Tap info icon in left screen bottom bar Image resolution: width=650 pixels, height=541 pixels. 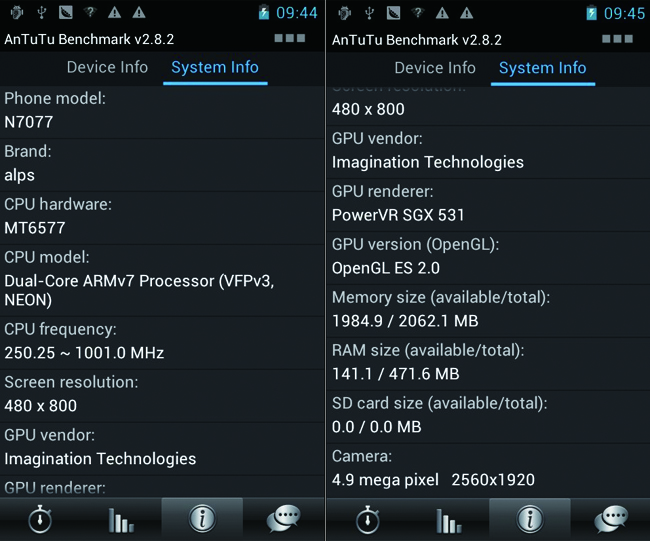pos(202,519)
